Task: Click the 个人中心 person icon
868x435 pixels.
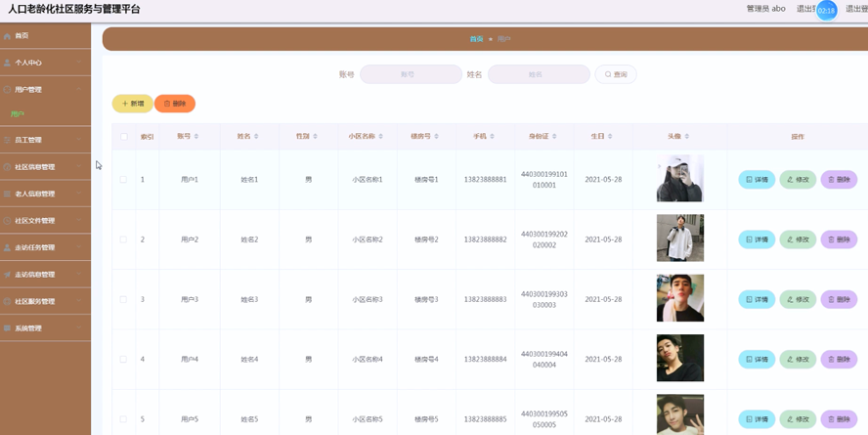Action: coord(7,64)
